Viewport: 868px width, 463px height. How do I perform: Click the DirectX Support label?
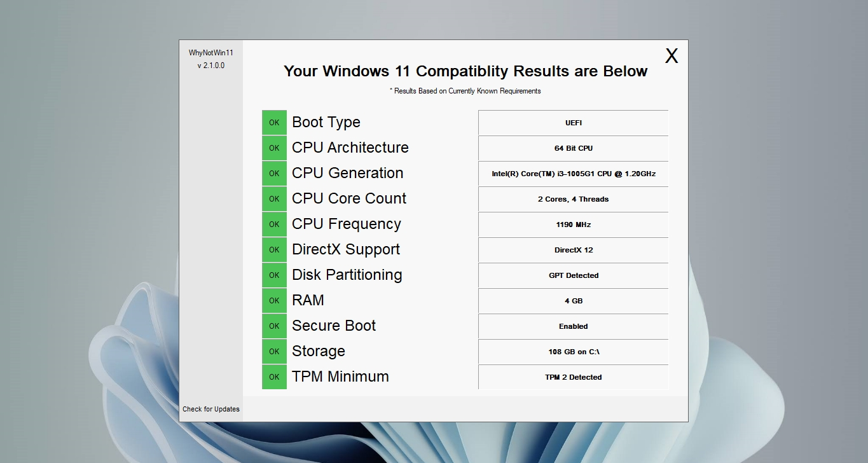point(346,250)
